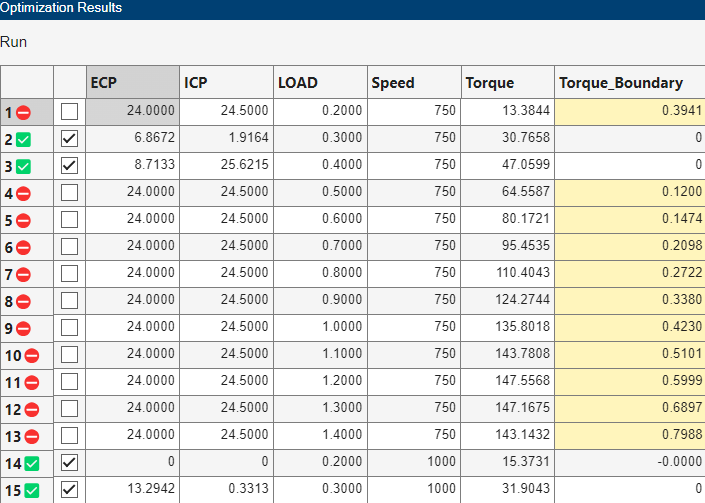The width and height of the screenshot is (705, 503).
Task: Click Torque value 124.2744
Action: 523,299
